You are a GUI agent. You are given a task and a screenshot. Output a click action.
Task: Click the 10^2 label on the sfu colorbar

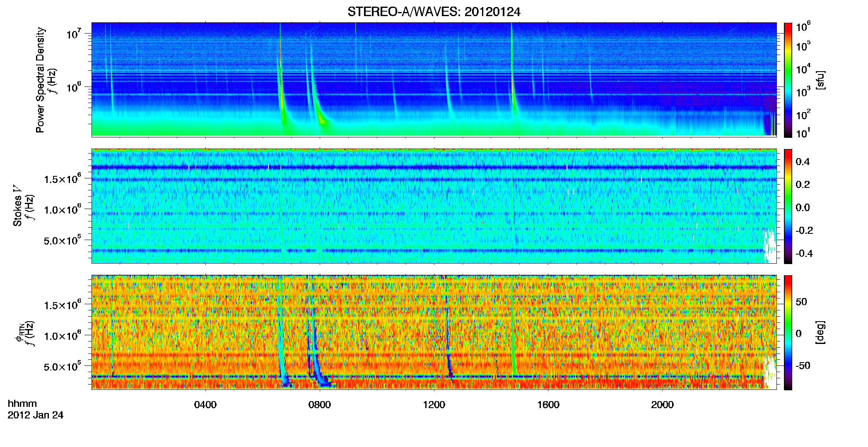coord(803,115)
